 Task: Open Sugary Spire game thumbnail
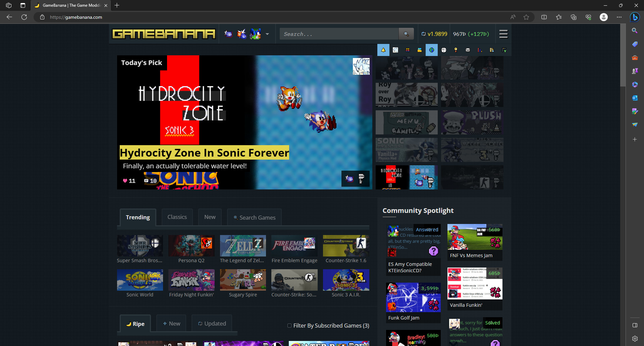(243, 280)
